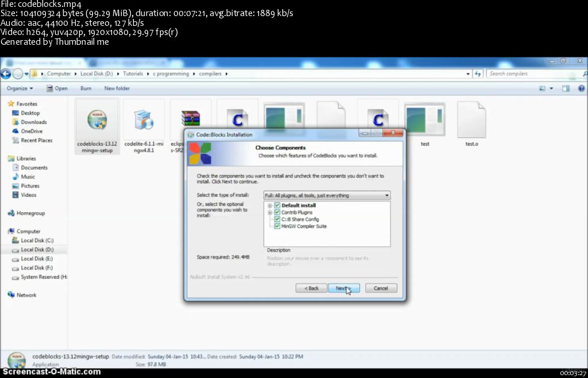Screen dimensions: 588x378
Task: Click the Back button in installer
Action: [311, 288]
